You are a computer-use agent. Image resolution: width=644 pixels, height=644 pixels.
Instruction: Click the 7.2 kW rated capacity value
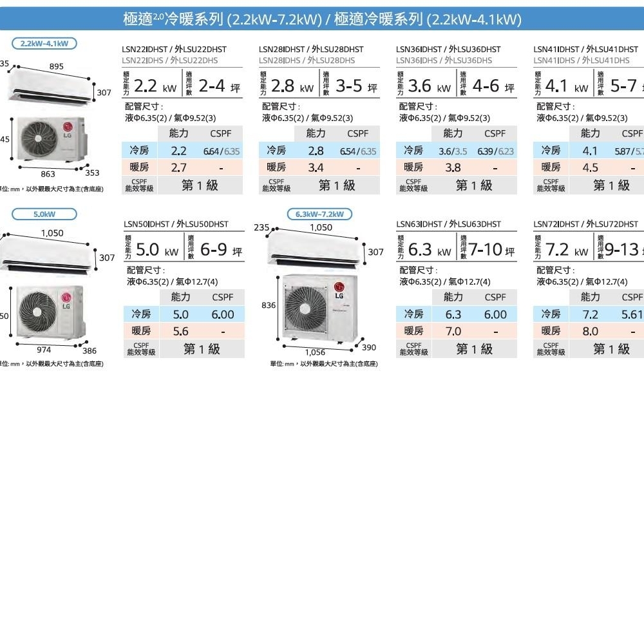[x=567, y=250]
